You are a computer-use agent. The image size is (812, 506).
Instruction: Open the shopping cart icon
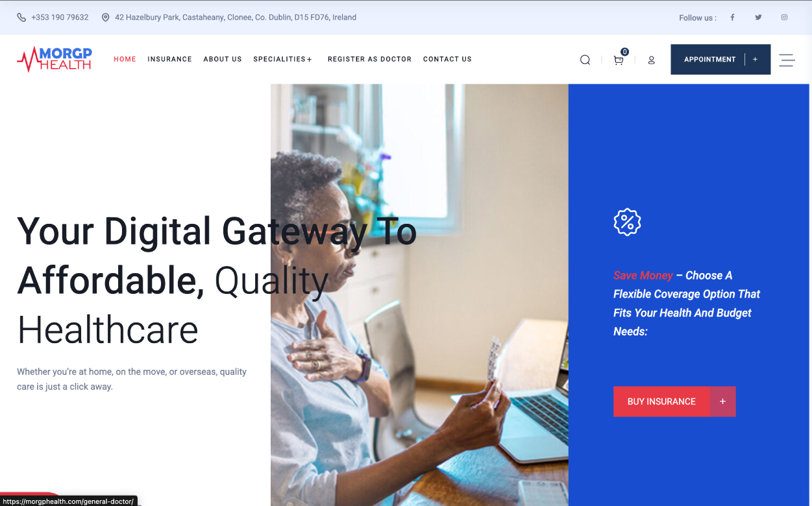coord(619,60)
